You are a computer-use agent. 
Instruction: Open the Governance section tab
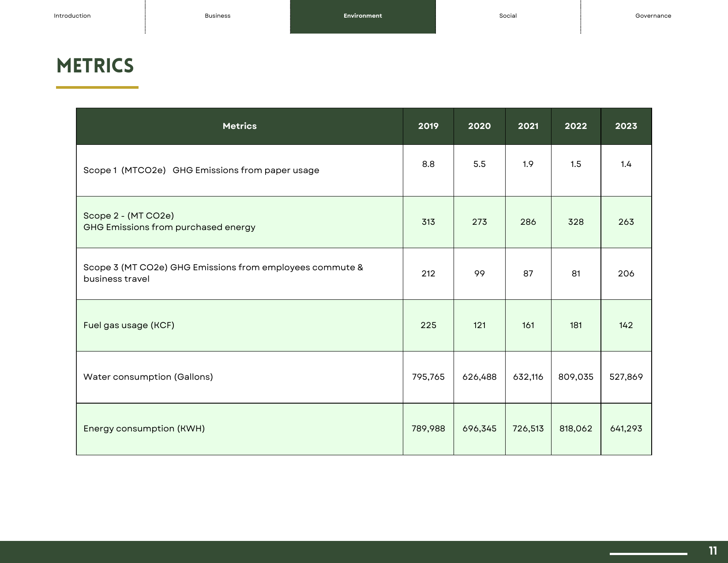653,16
